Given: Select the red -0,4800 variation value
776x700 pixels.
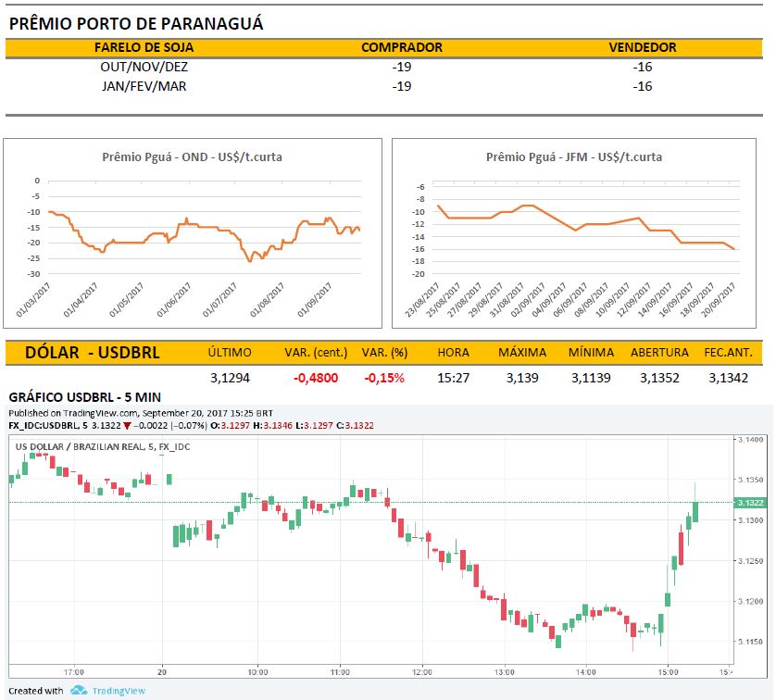Looking at the screenshot, I should tap(314, 378).
